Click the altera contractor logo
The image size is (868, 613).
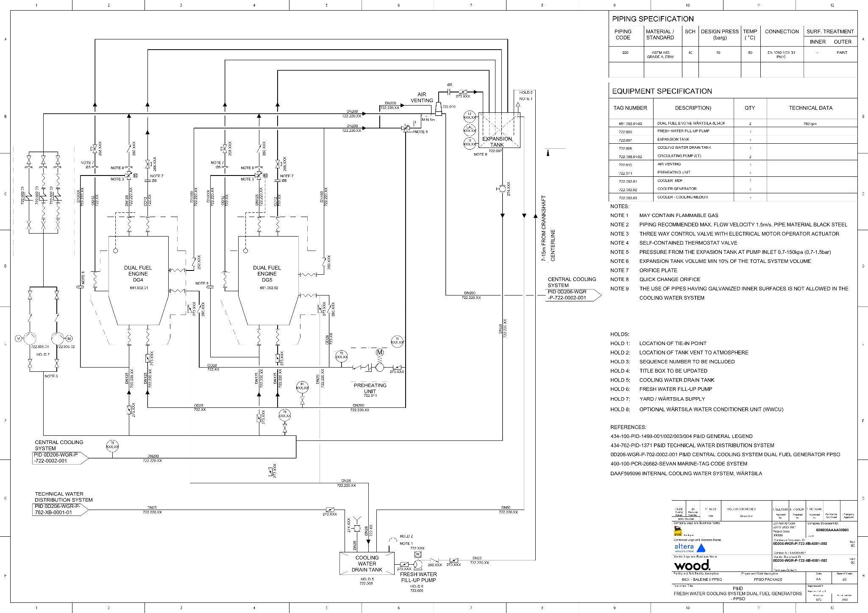pos(690,548)
